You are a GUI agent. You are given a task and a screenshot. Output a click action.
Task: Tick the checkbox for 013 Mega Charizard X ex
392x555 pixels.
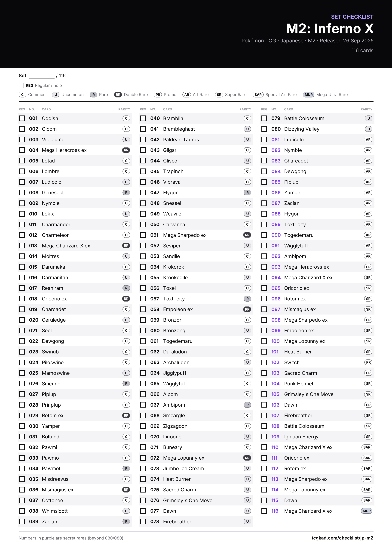(22, 246)
